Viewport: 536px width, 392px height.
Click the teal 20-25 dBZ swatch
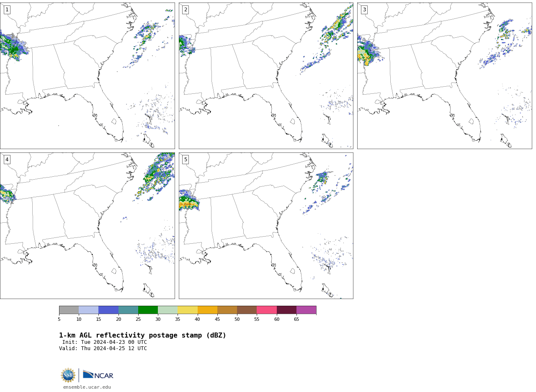click(x=128, y=310)
